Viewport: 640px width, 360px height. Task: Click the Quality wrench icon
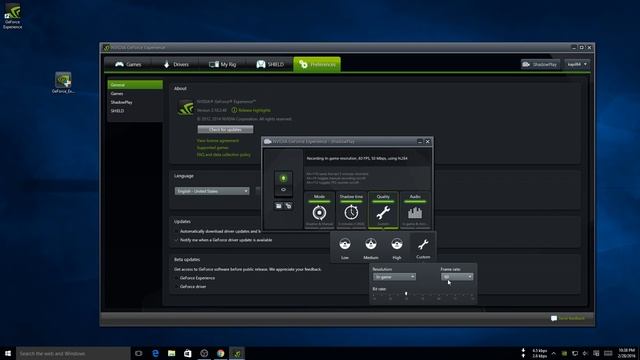383,213
